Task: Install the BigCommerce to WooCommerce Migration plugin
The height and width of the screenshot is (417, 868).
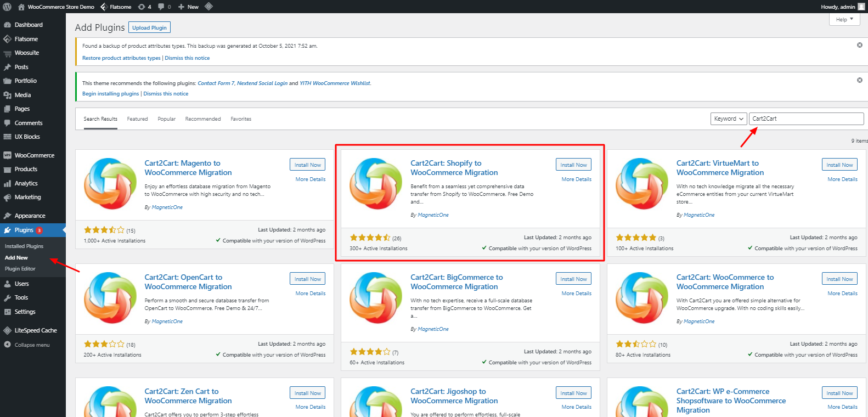Action: [x=573, y=279]
